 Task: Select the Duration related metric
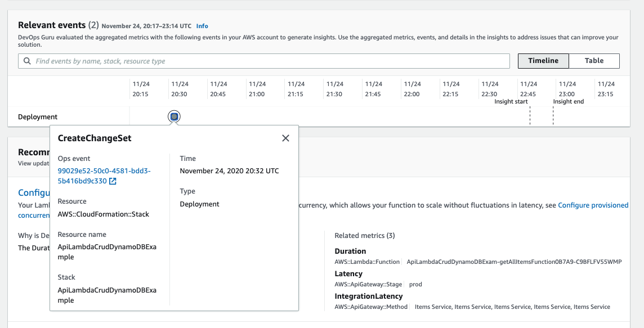coord(350,251)
